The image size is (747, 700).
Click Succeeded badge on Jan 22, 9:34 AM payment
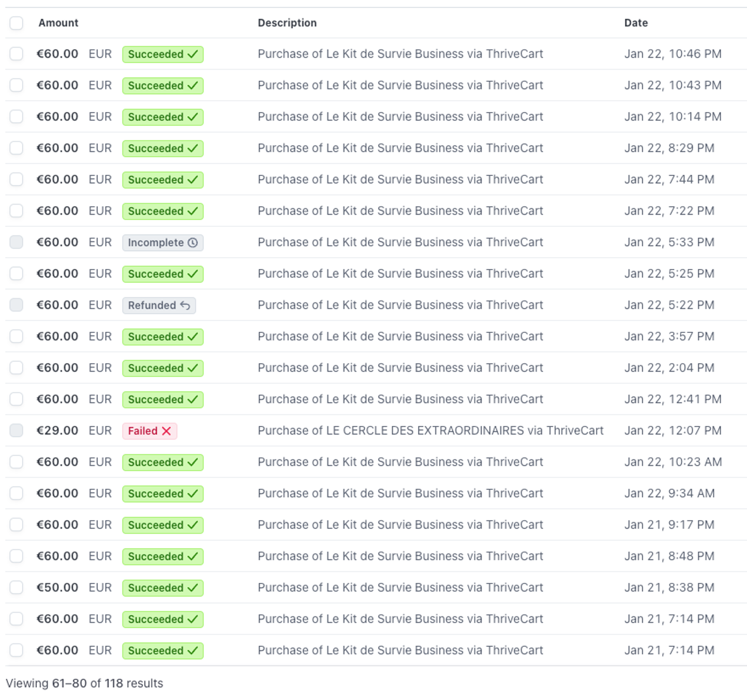[x=163, y=493]
